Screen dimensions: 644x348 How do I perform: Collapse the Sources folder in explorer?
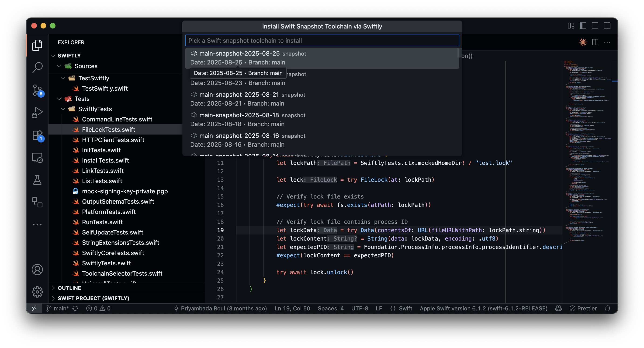(59, 66)
